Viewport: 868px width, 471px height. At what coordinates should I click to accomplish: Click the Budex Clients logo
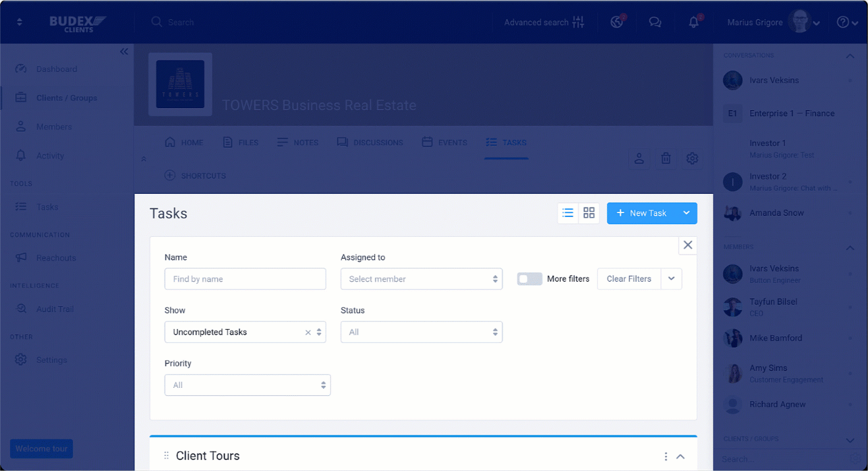(78, 24)
